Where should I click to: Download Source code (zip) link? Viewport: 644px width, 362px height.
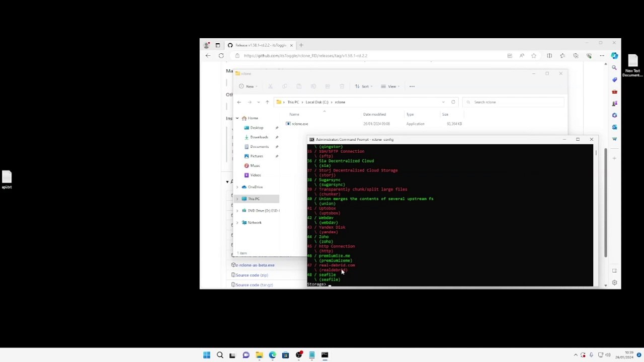(x=252, y=275)
